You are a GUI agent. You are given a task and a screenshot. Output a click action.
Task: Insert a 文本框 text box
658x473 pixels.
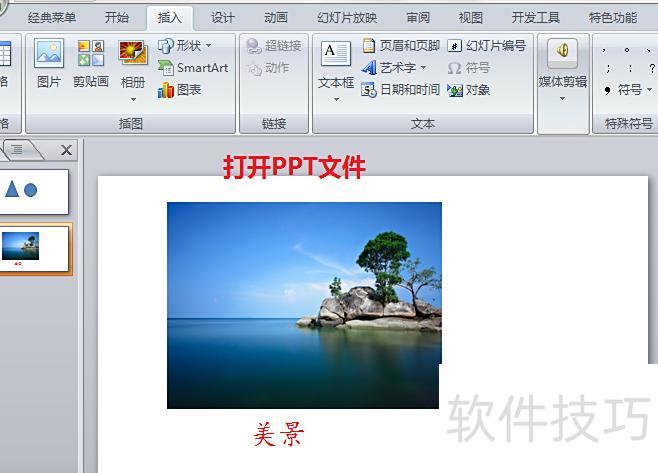click(x=336, y=65)
